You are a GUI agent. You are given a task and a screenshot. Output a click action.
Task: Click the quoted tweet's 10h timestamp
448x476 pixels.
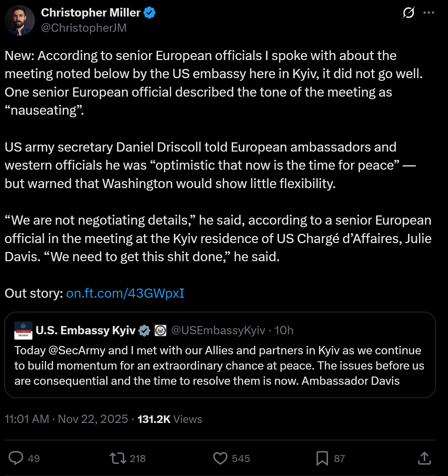click(x=284, y=330)
